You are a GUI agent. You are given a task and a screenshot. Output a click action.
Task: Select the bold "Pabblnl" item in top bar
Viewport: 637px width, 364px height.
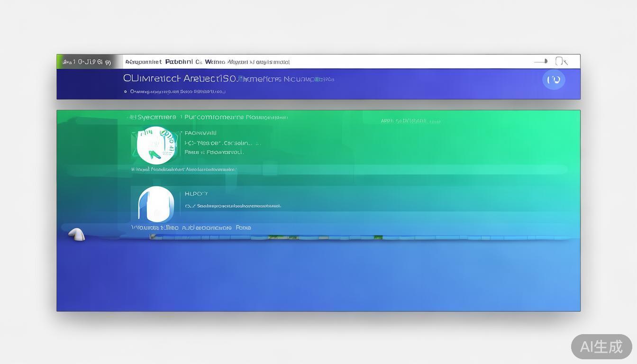[x=179, y=62]
